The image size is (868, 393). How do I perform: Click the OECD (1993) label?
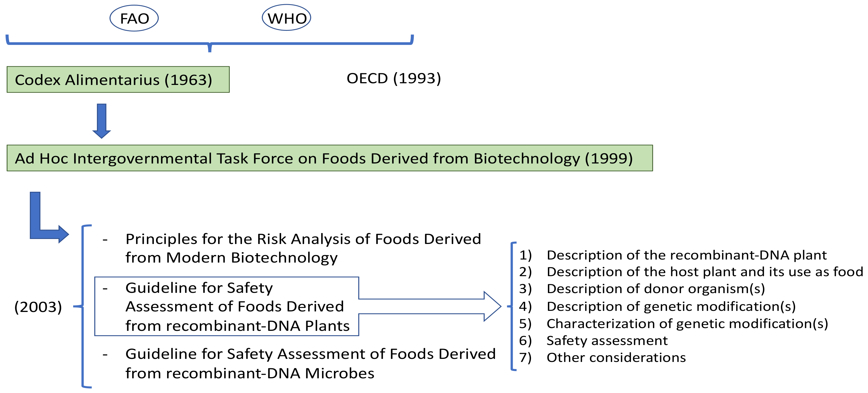point(394,79)
